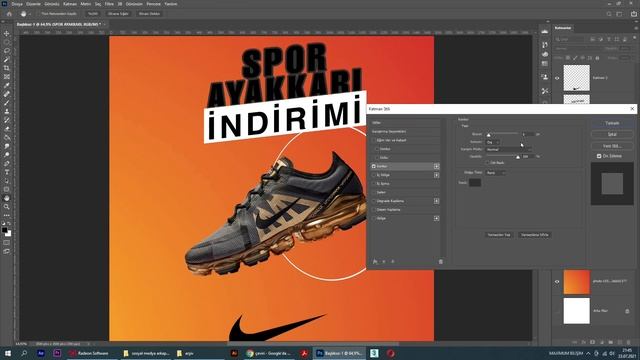This screenshot has width=640, height=360.
Task: Click the foreground color swatch in toolbox
Action: pos(4,230)
